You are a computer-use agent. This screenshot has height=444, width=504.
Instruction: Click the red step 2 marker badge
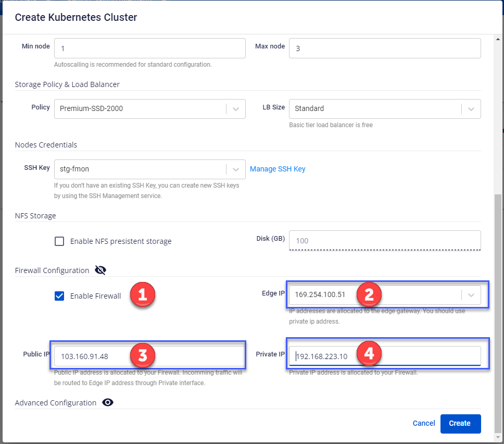pyautogui.click(x=369, y=294)
